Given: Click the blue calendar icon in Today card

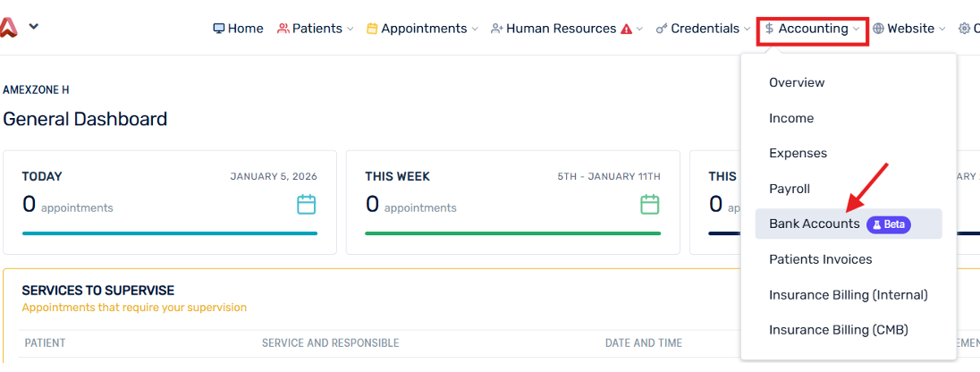Looking at the screenshot, I should pyautogui.click(x=307, y=205).
